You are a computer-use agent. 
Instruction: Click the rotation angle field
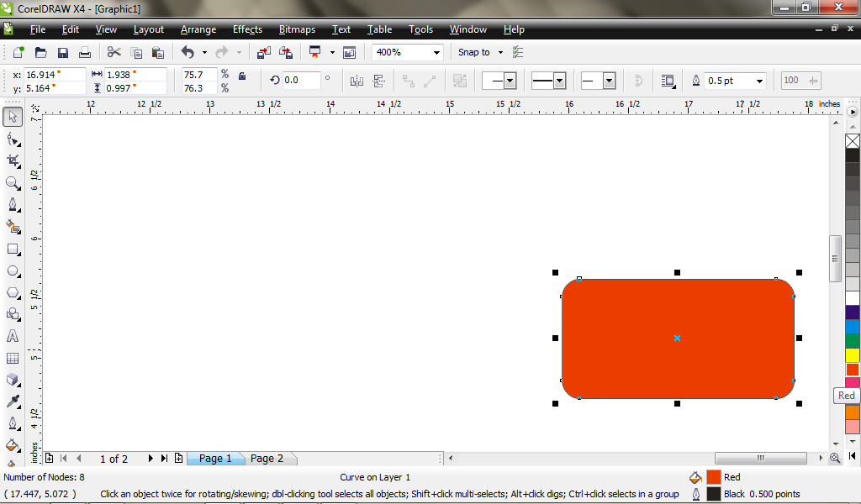(300, 80)
